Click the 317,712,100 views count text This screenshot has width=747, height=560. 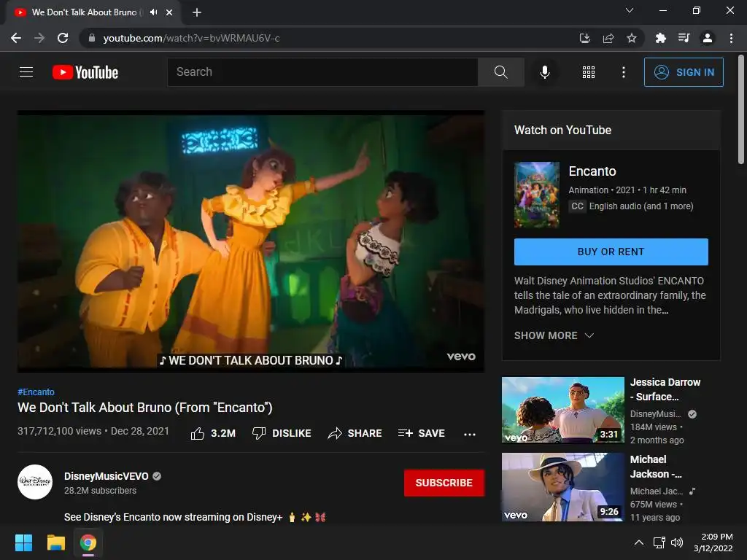pos(60,431)
